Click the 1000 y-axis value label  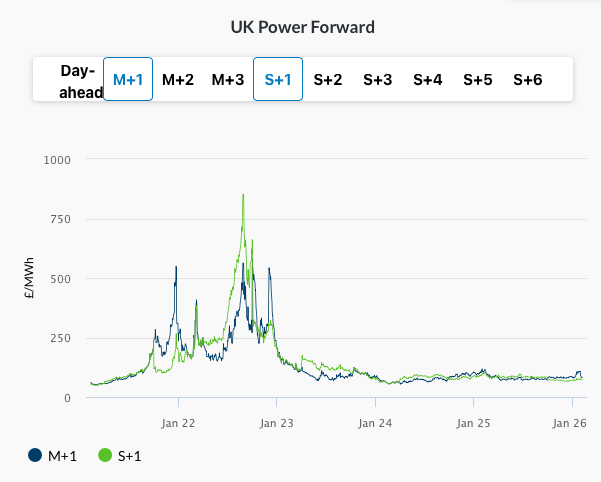pos(58,159)
